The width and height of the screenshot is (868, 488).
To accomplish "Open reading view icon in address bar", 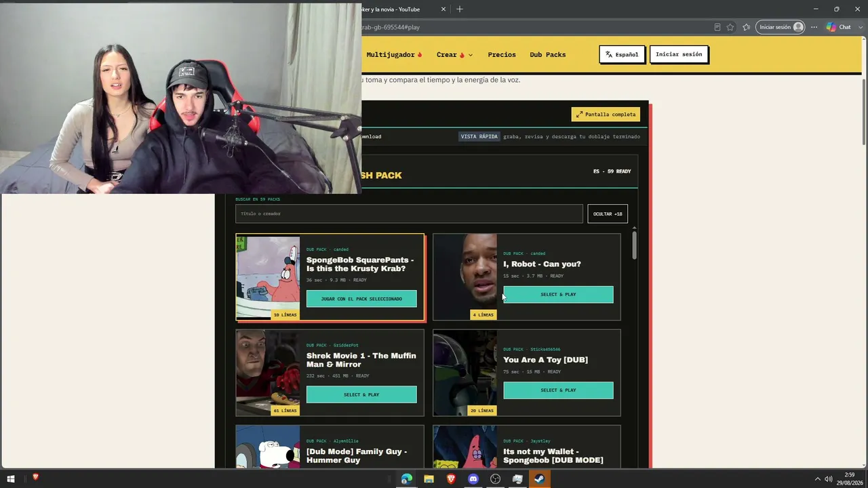I will click(x=717, y=27).
